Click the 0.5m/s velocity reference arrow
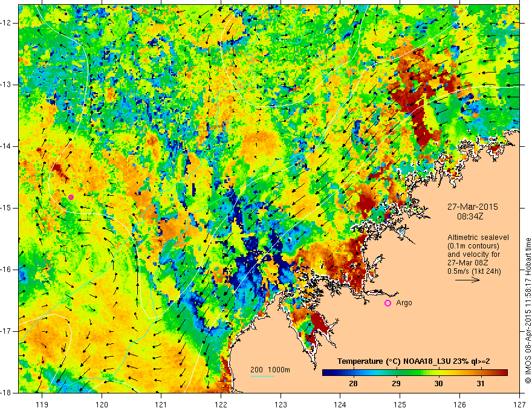 click(467, 280)
